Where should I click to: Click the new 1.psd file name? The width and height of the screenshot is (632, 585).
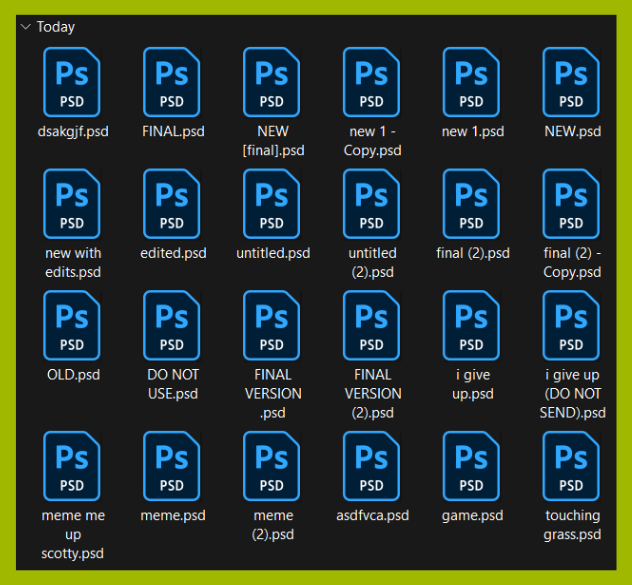473,131
